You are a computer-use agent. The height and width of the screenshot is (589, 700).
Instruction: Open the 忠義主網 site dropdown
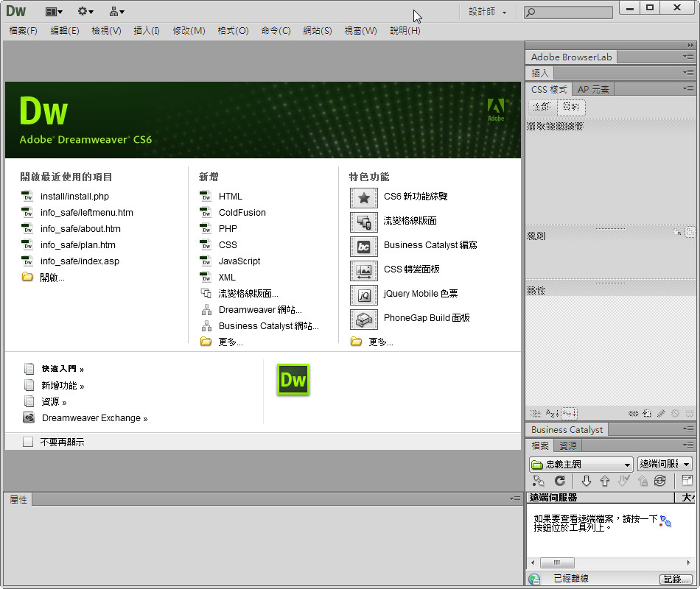[581, 465]
